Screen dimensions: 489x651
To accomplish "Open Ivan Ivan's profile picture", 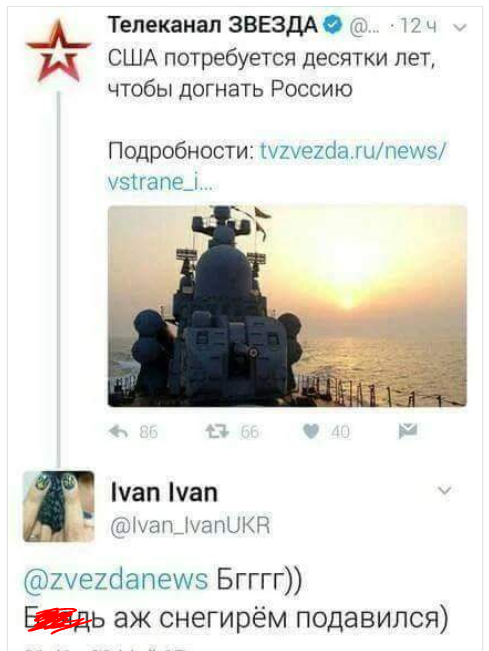I will (59, 506).
